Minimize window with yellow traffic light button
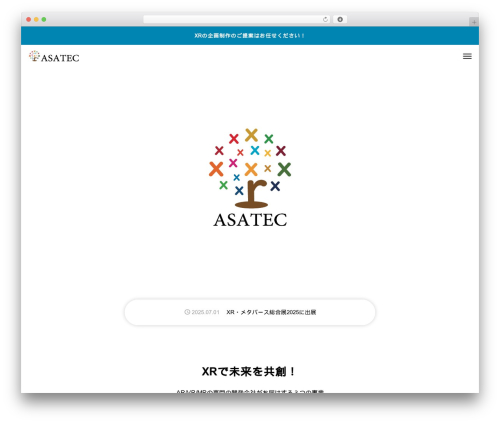 point(36,19)
